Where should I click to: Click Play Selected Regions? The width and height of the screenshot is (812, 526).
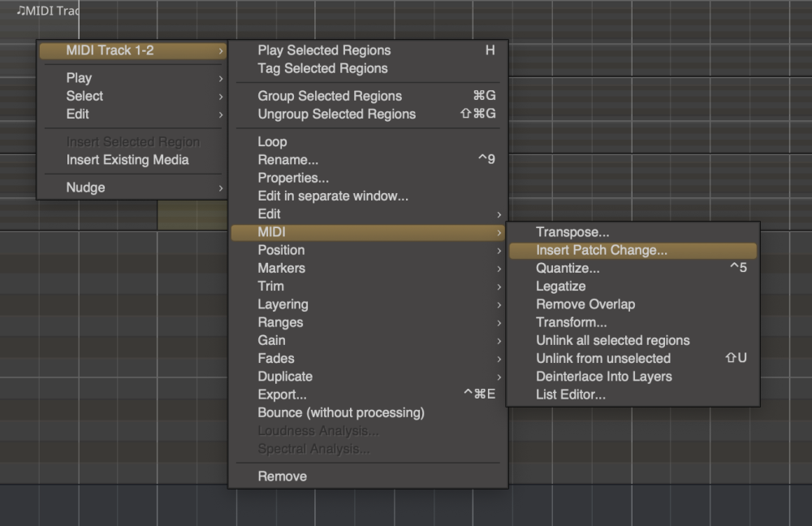point(368,50)
